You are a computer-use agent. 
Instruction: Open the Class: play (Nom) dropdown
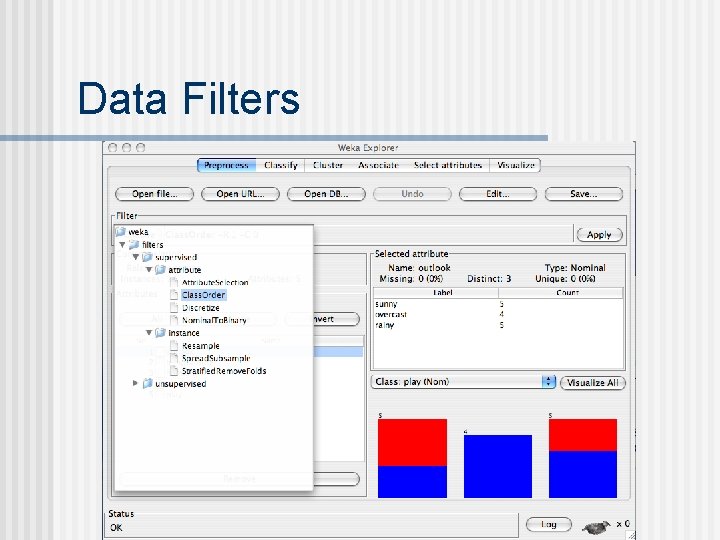pos(463,382)
